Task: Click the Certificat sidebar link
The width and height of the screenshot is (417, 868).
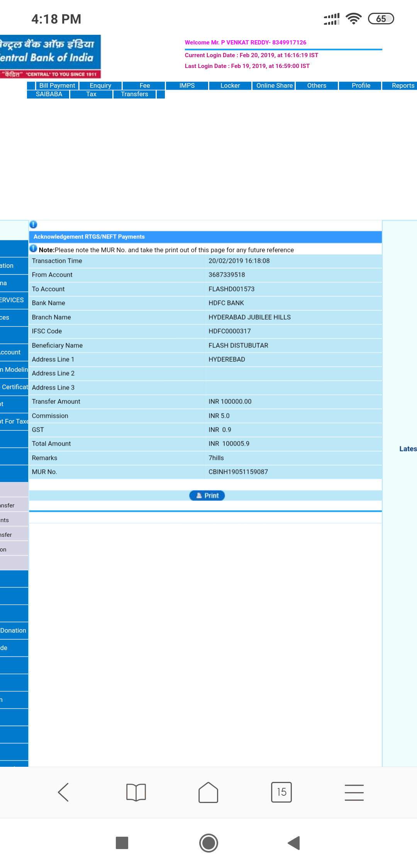Action: (x=14, y=387)
